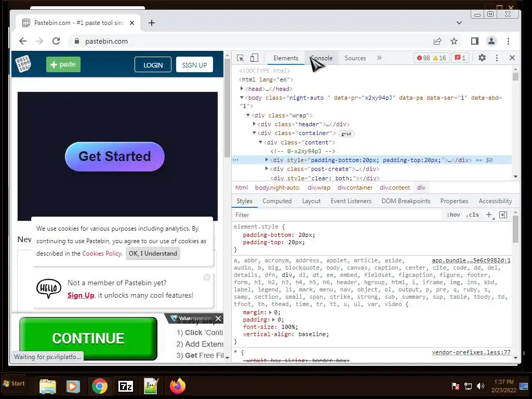Collapse the body element node

pyautogui.click(x=242, y=98)
